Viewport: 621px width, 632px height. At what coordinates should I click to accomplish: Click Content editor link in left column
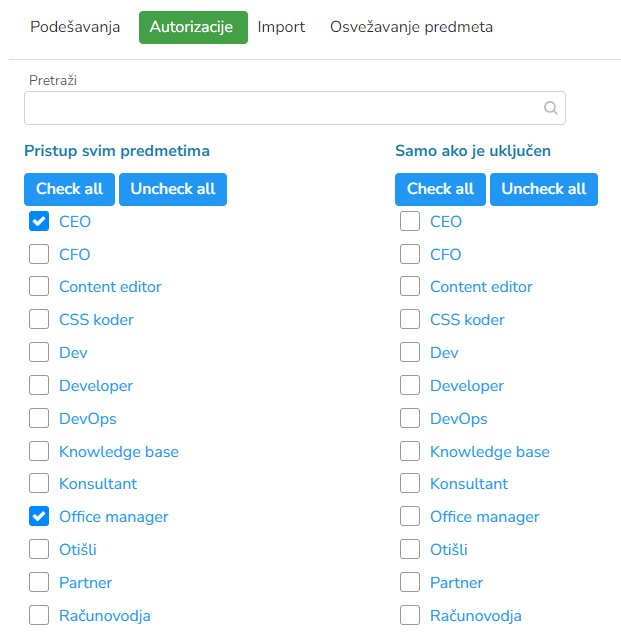coord(110,287)
